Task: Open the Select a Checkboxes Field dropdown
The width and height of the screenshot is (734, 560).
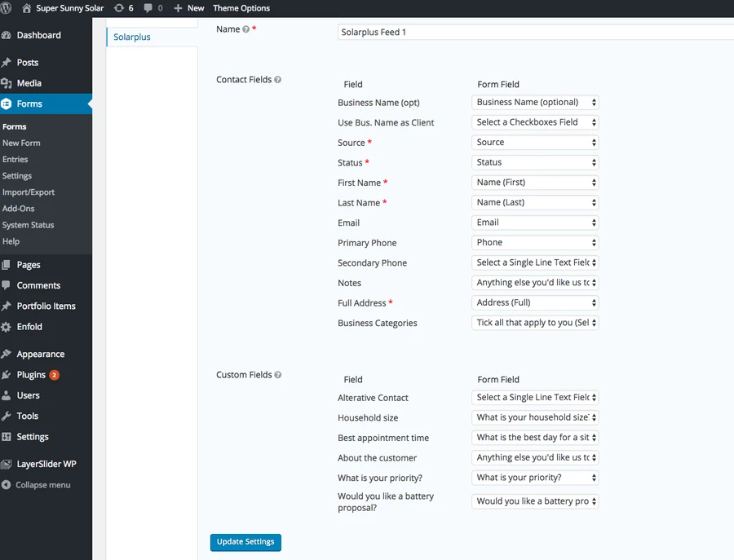Action: pos(535,122)
